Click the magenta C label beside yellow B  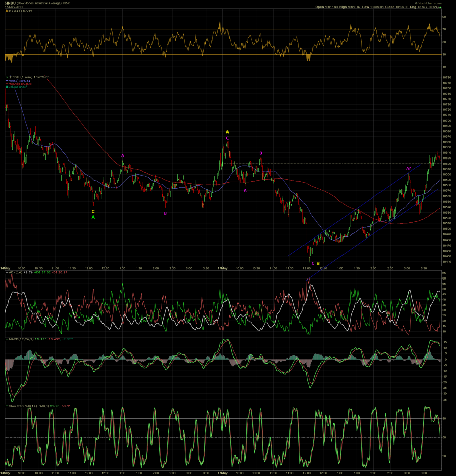[x=313, y=263]
